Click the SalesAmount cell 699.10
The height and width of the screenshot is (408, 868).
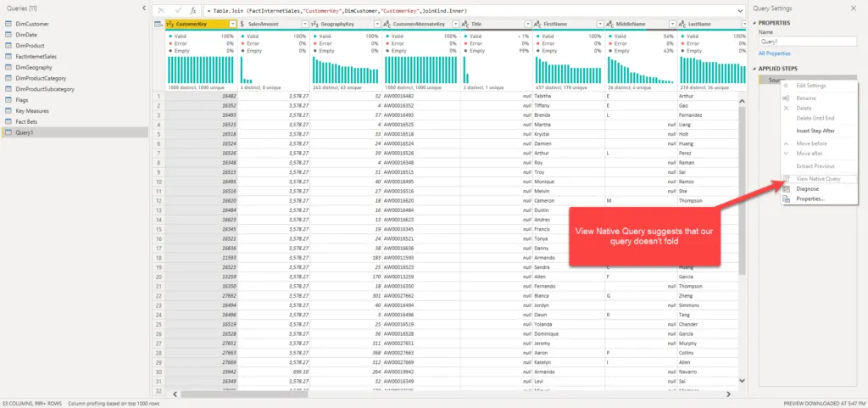point(274,372)
